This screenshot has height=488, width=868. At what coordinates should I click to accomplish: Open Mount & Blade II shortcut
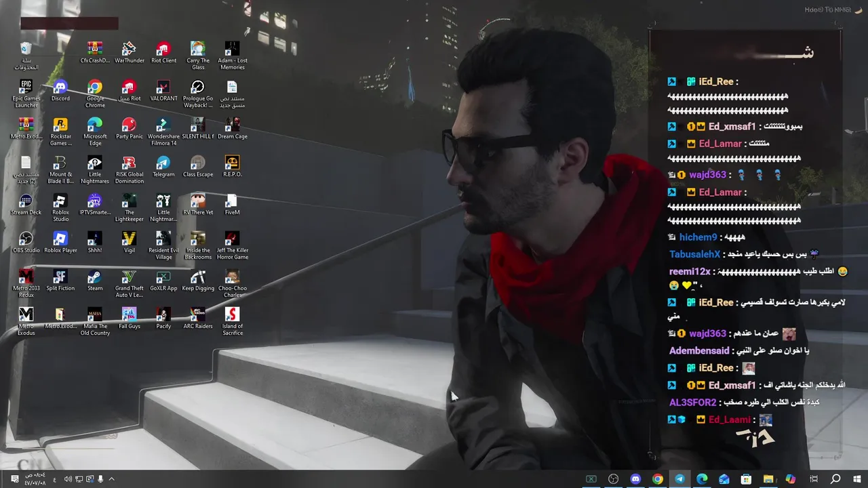[60, 169]
